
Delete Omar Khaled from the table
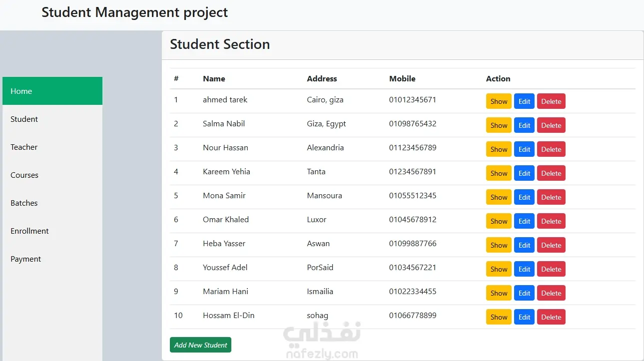[551, 221]
